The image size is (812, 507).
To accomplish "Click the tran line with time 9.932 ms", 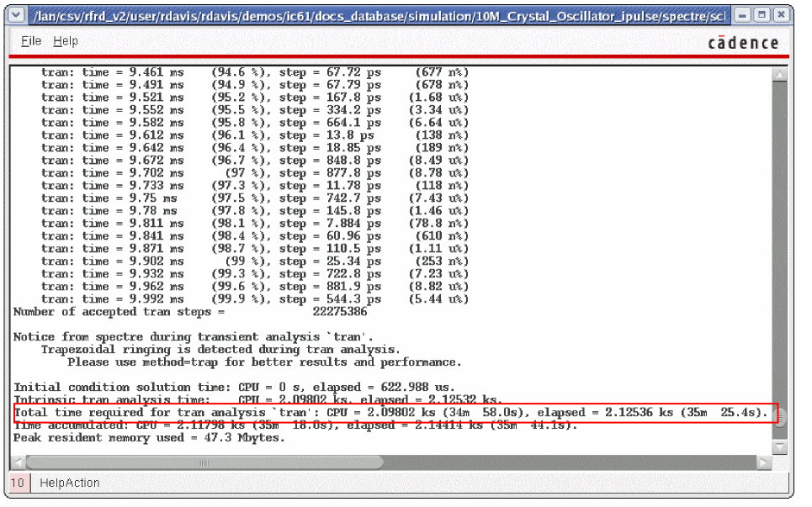I will pos(255,274).
